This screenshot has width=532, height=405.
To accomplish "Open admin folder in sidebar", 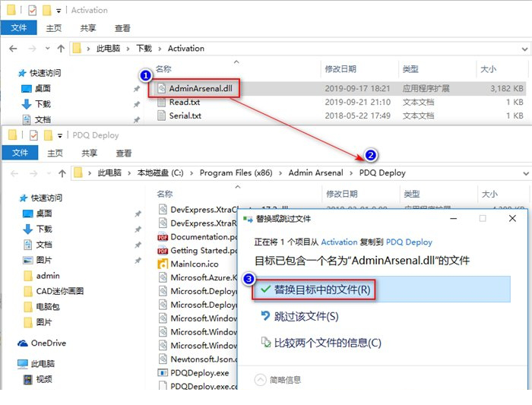I will (x=42, y=276).
